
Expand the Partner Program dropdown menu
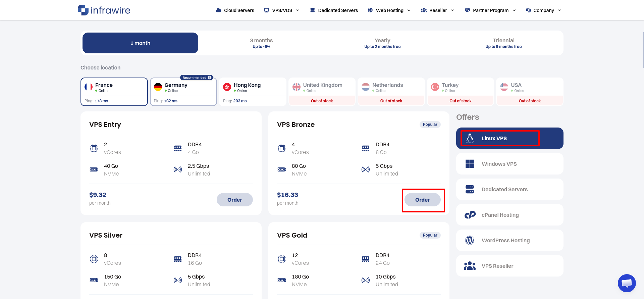pos(490,10)
